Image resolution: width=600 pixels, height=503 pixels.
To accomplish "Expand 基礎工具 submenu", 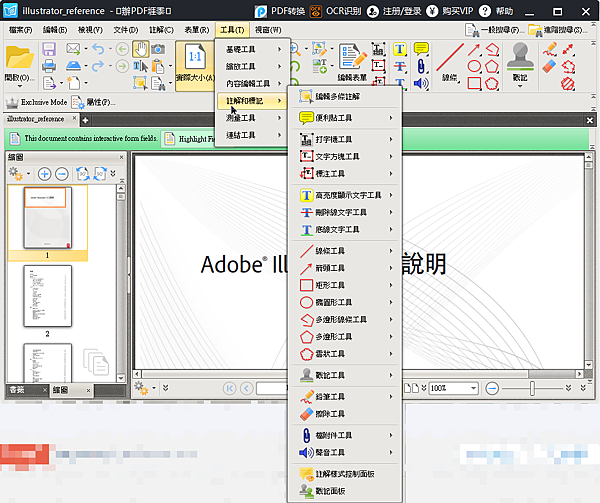I will (x=252, y=49).
